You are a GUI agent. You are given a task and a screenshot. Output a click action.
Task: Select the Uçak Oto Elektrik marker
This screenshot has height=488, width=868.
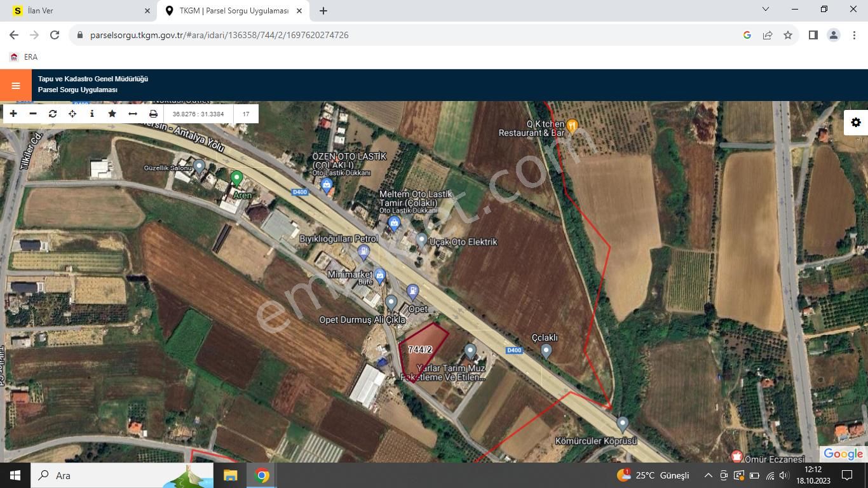point(422,240)
